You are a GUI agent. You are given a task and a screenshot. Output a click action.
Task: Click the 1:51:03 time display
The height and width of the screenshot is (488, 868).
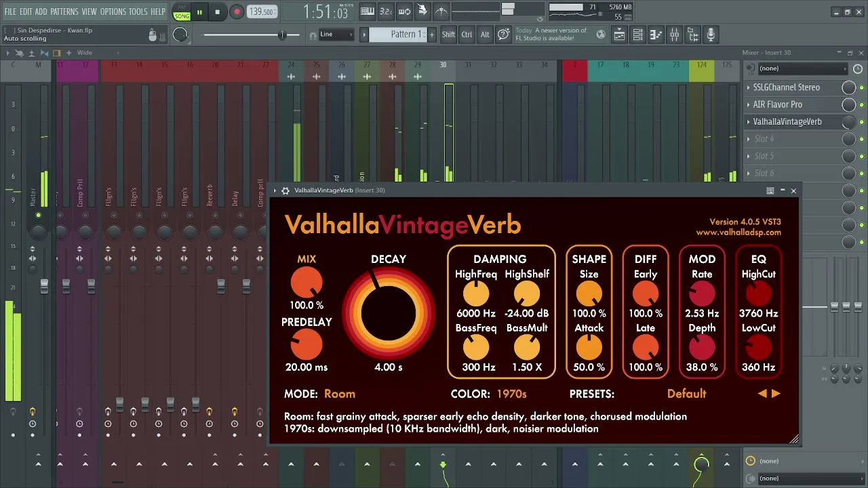325,12
